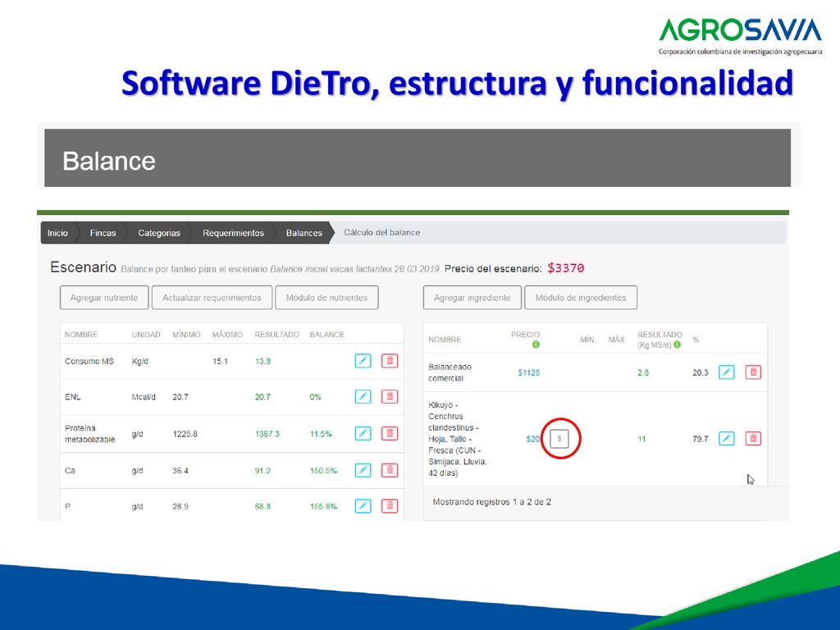Click the AGROSAVIA logo
This screenshot has width=840, height=630.
[741, 36]
